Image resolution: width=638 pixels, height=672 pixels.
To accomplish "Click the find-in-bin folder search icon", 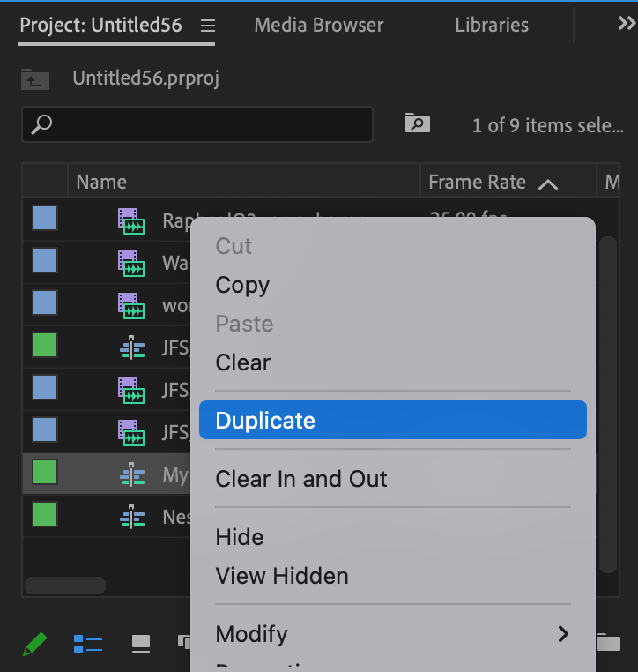I will (418, 124).
